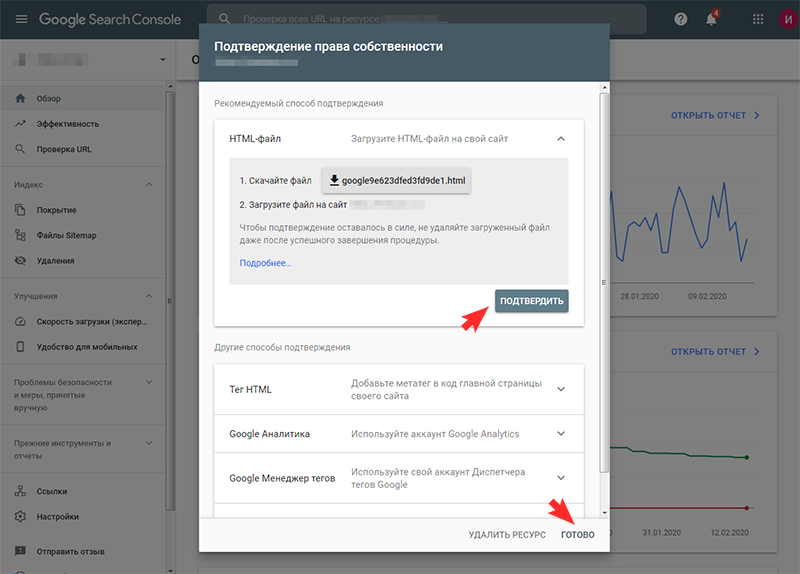Expand the Google Менеджер тегов method
This screenshot has width=800, height=574.
pyautogui.click(x=560, y=478)
